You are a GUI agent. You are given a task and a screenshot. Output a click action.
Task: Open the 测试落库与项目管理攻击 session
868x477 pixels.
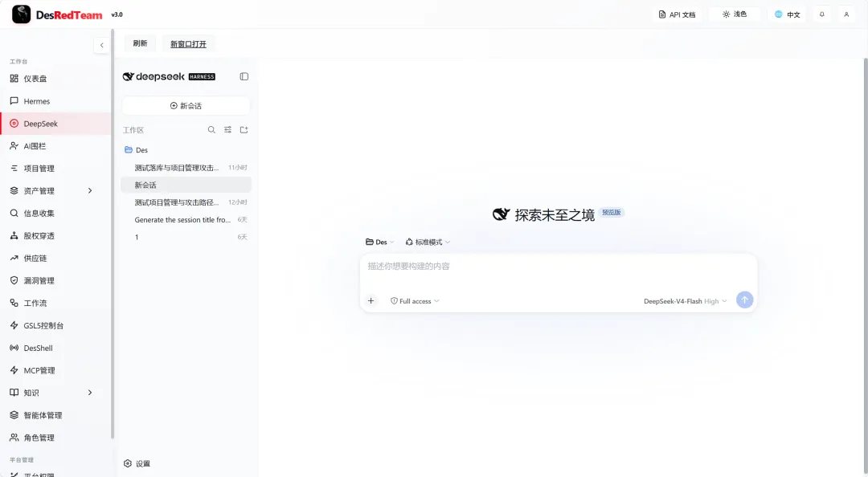(186, 168)
